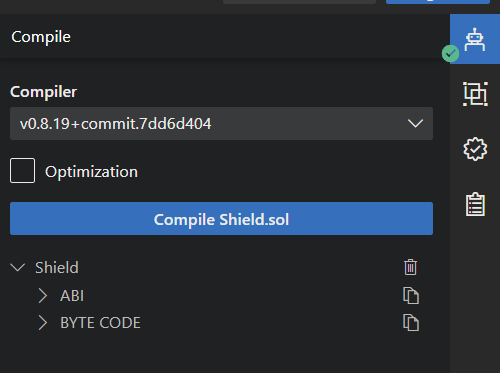Select the Shield contract name
The width and height of the screenshot is (500, 373).
(57, 268)
